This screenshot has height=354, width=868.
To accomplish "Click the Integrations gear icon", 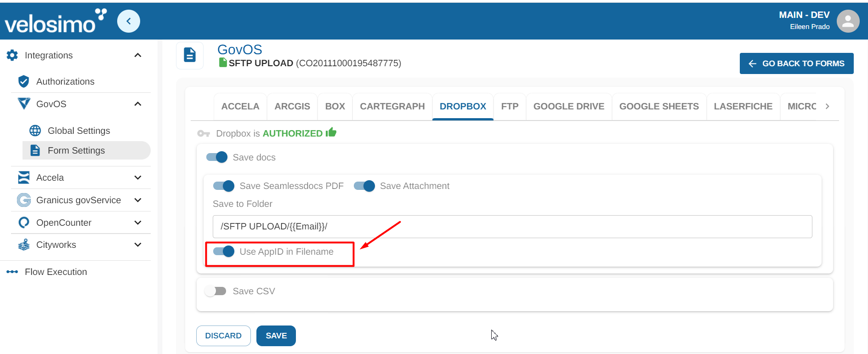I will click(12, 55).
